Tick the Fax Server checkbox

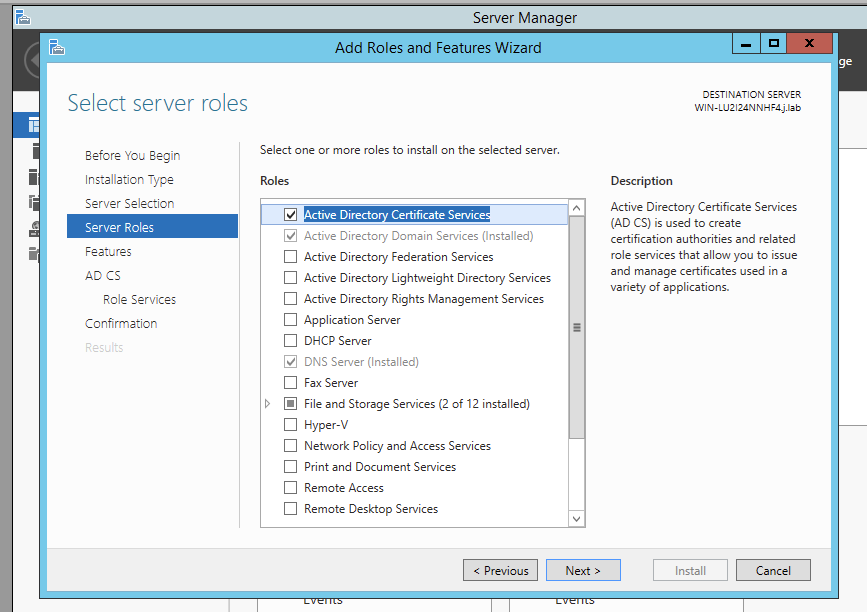tap(290, 383)
